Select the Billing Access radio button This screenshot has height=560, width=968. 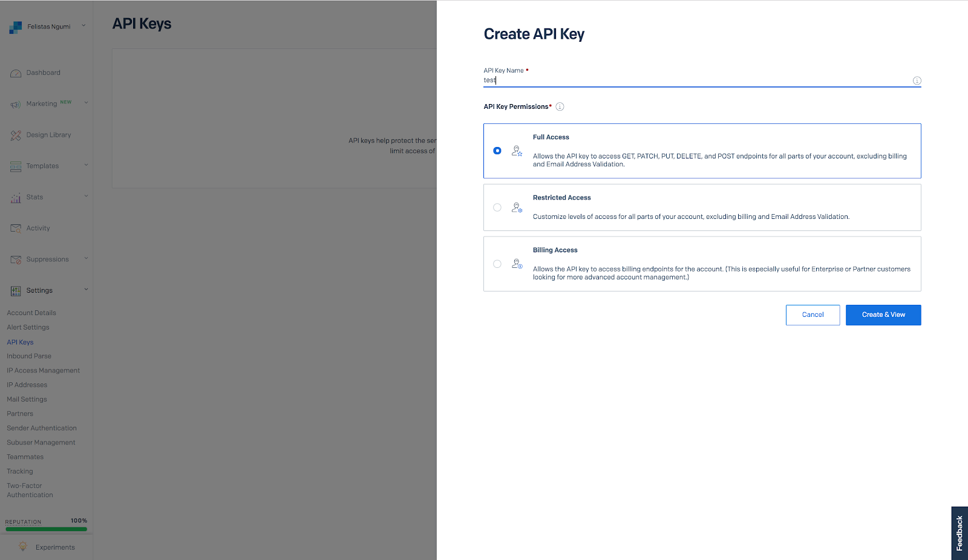[x=497, y=264]
